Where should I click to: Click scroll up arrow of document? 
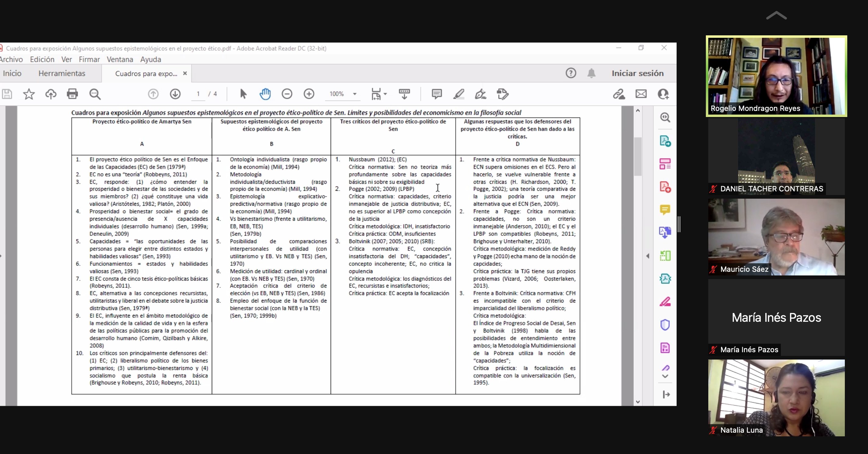tap(638, 111)
